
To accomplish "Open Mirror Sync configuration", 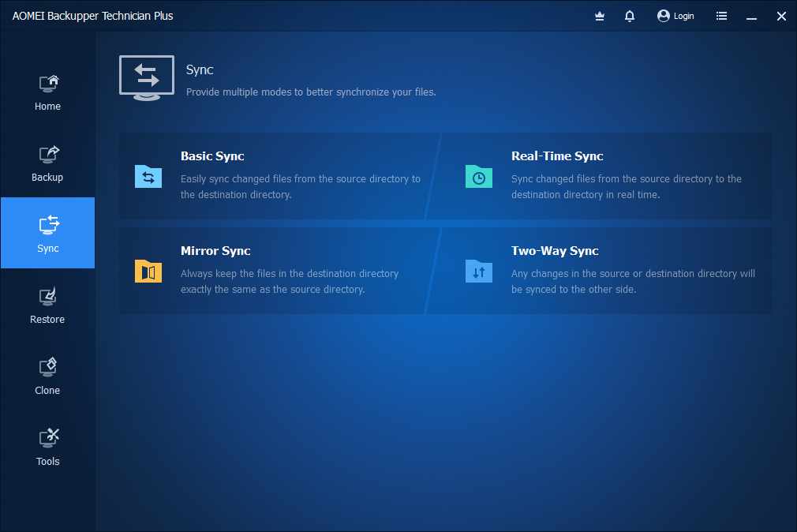I will [x=276, y=272].
